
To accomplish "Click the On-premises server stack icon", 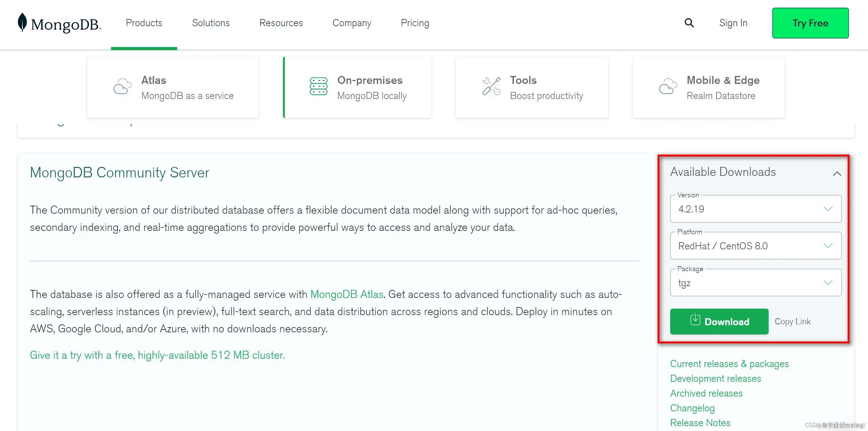I will coord(318,86).
